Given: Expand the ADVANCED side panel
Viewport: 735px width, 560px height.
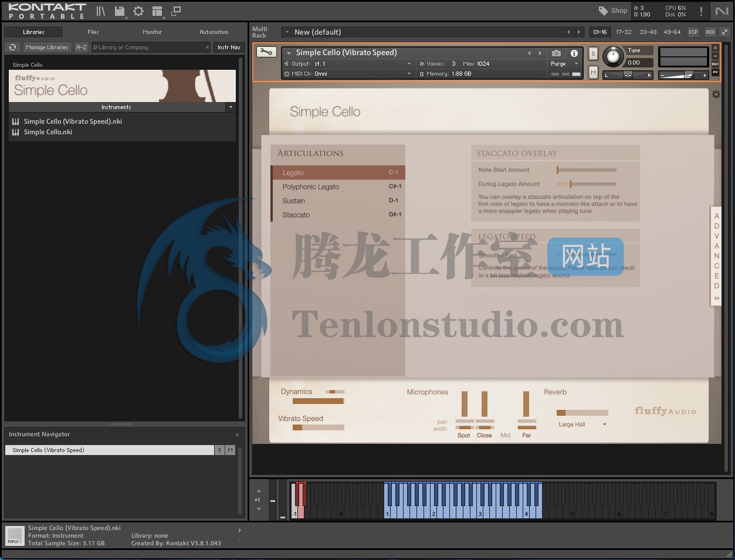Looking at the screenshot, I should click(716, 256).
